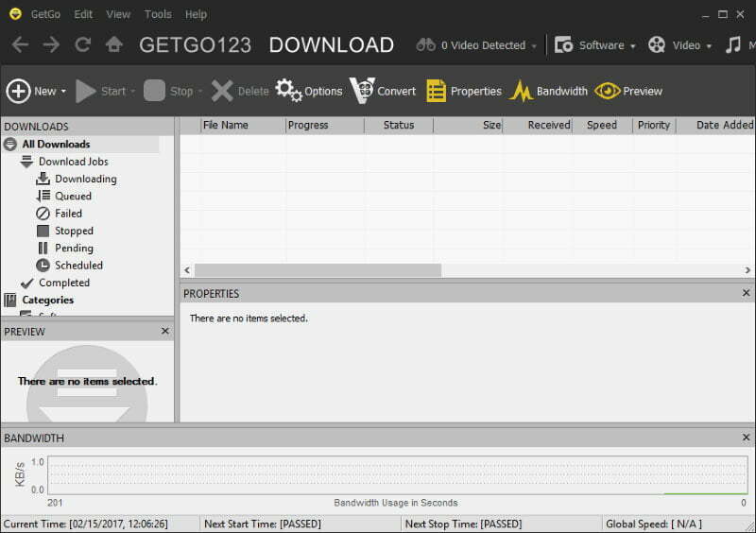
Task: Sort by Size column header
Action: (x=468, y=126)
